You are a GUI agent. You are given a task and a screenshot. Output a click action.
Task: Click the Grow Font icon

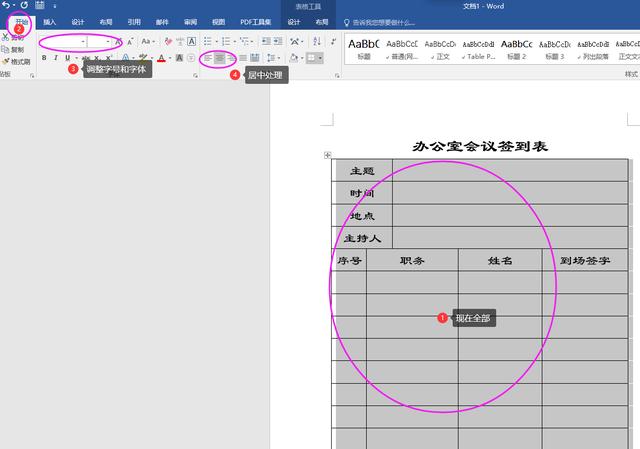(x=118, y=42)
